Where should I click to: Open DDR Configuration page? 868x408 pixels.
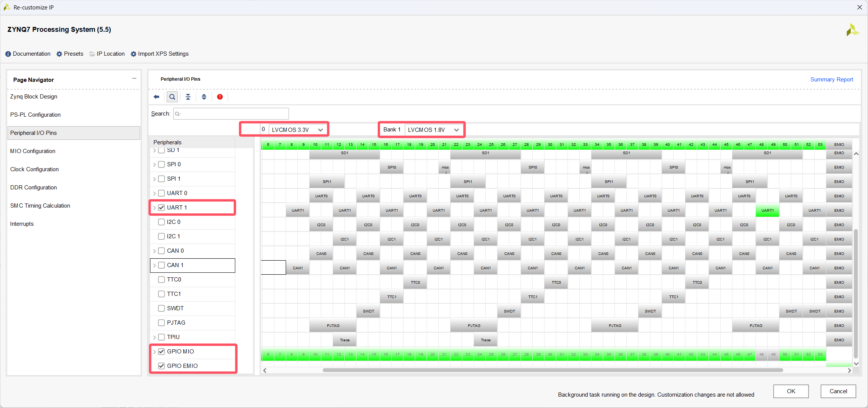[x=74, y=188]
